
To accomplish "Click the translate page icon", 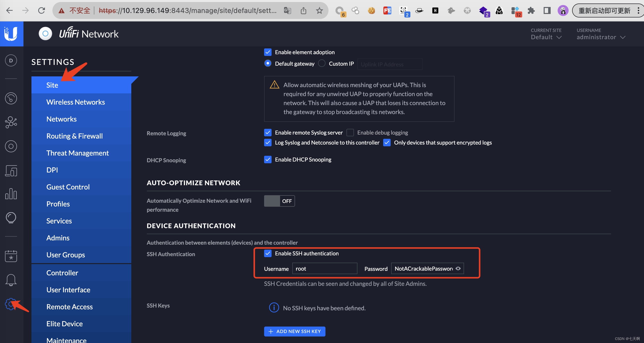I will tap(288, 10).
